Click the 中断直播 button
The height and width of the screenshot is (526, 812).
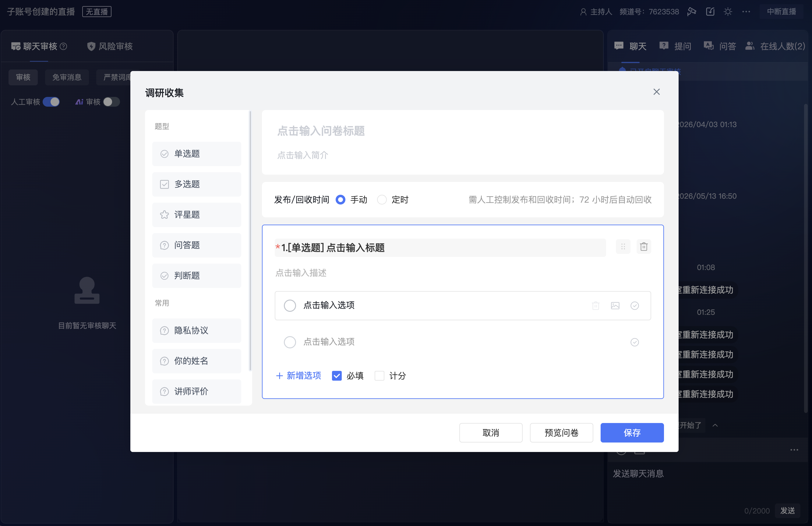pyautogui.click(x=781, y=12)
